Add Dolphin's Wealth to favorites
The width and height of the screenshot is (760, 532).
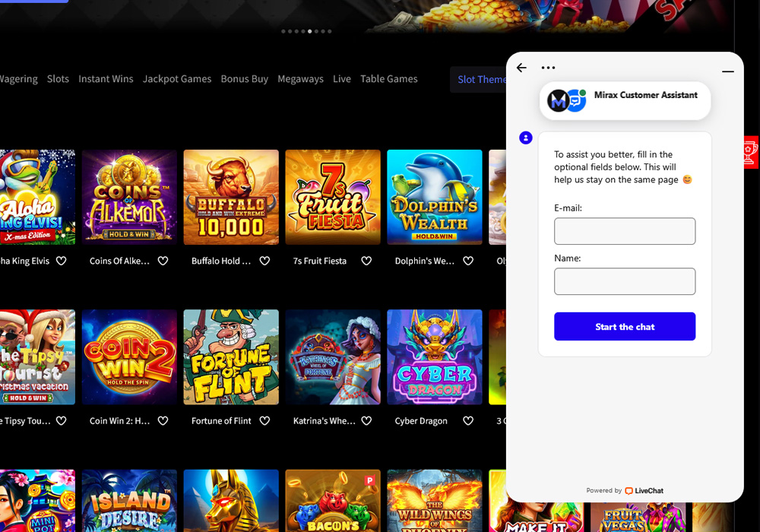(x=468, y=261)
